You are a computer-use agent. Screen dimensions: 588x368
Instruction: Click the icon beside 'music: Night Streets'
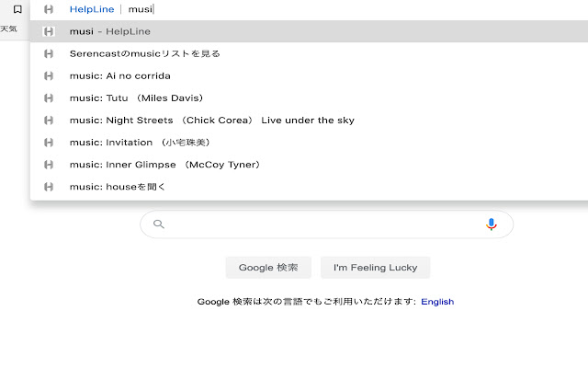49,120
